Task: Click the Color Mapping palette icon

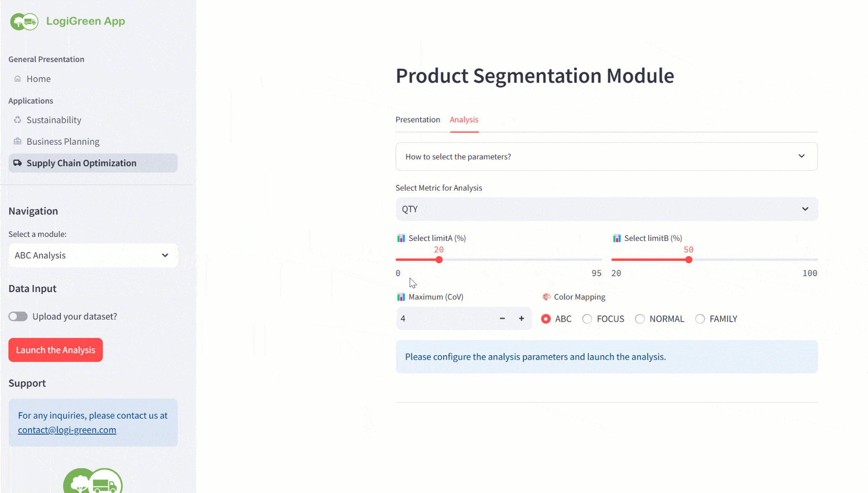Action: 546,297
